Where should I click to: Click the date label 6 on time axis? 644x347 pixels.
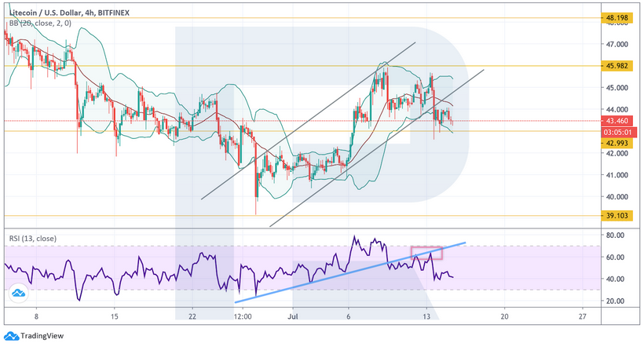(348, 316)
